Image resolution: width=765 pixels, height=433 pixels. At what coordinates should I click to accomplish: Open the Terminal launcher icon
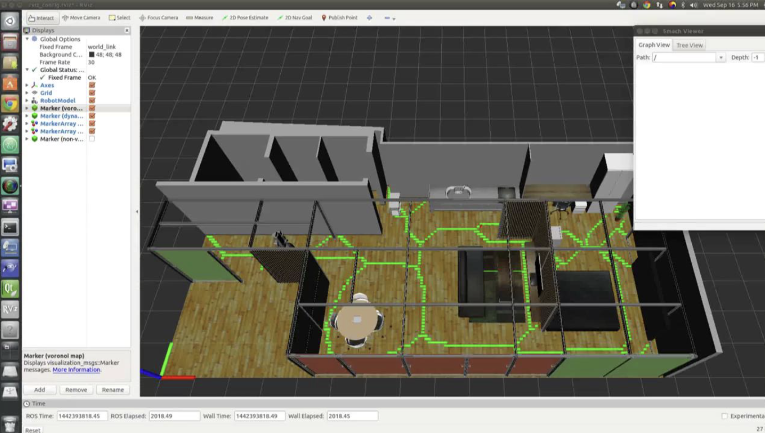point(10,227)
